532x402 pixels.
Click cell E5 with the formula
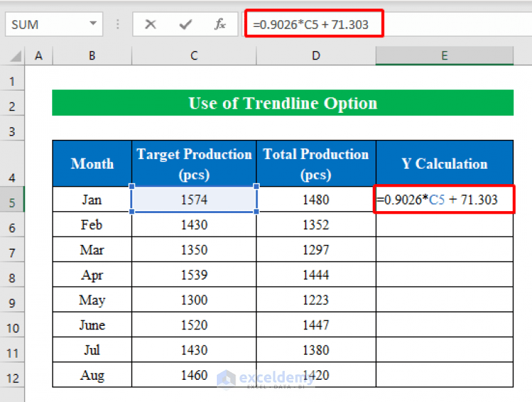[x=445, y=199]
